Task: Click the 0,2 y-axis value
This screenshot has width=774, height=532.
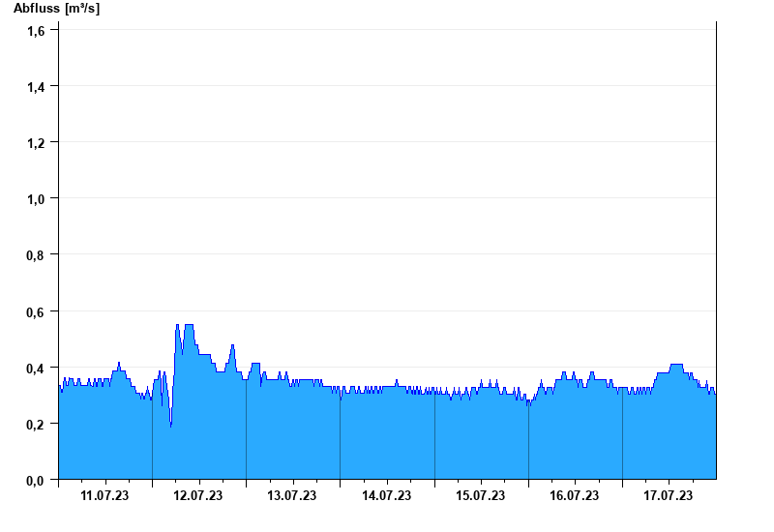Action: [36, 425]
